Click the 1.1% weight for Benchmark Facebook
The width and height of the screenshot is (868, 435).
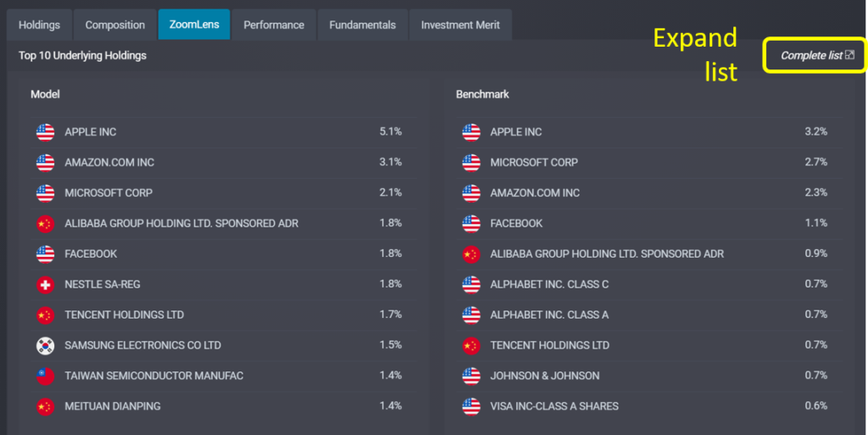coord(816,223)
